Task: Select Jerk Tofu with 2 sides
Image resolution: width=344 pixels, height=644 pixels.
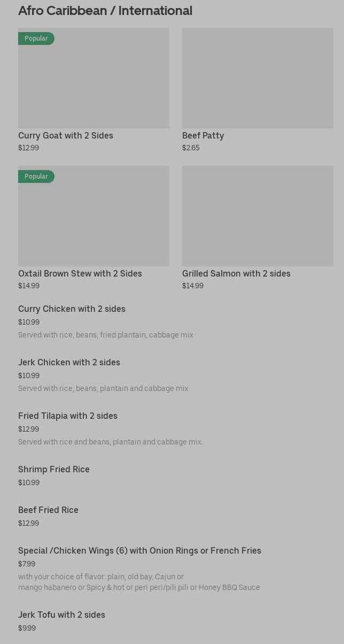Action: coord(61,615)
